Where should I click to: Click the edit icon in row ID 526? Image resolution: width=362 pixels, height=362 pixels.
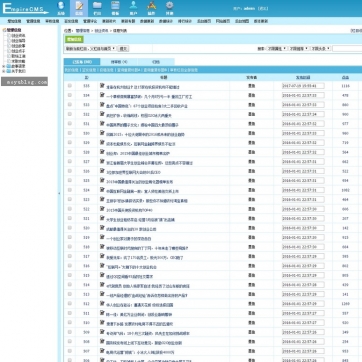(102, 171)
